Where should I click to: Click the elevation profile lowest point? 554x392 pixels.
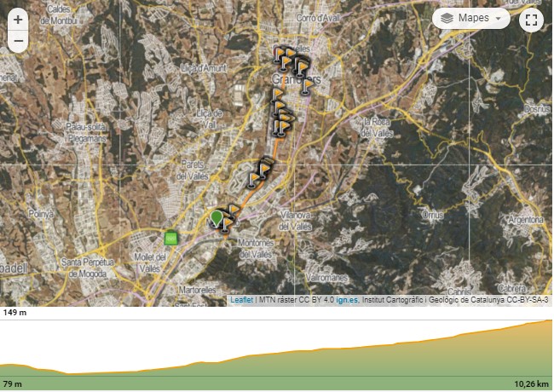[72, 372]
